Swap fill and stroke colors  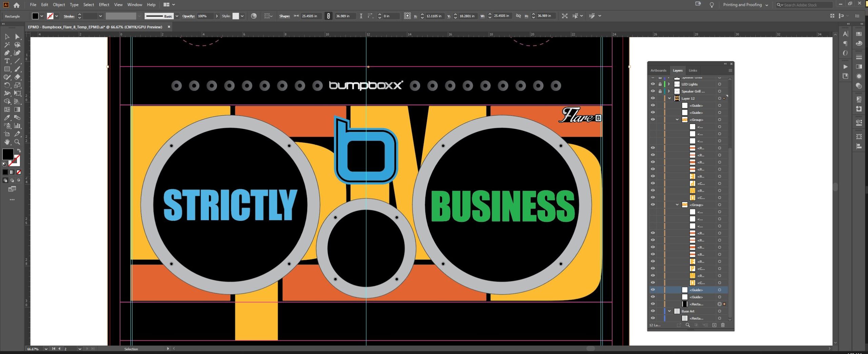19,150
